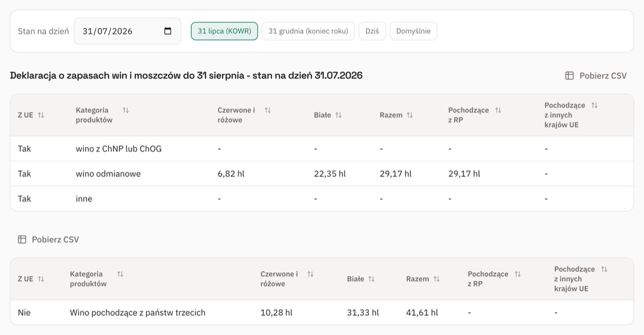Sort top table by Z UE column

click(x=40, y=115)
